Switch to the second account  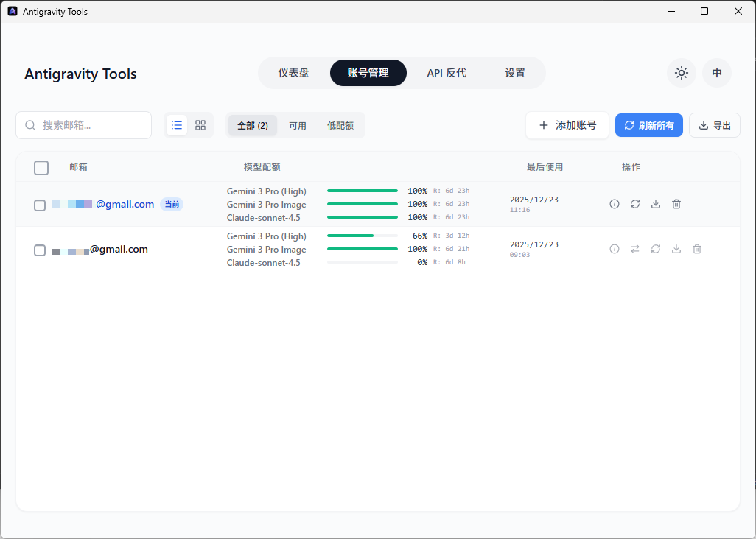635,249
